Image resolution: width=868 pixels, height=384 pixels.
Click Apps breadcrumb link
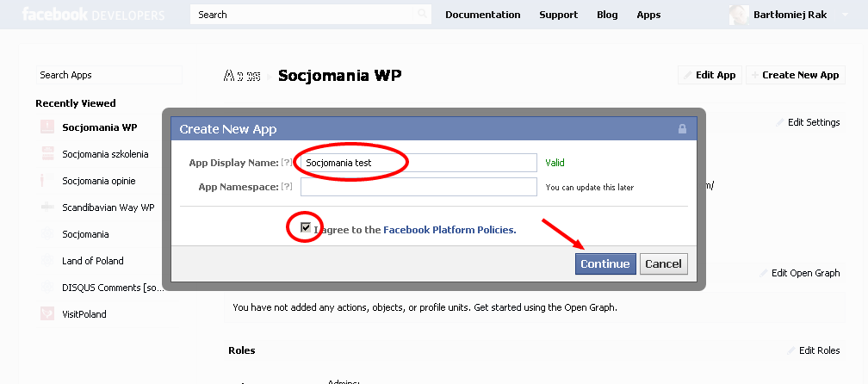coord(242,76)
